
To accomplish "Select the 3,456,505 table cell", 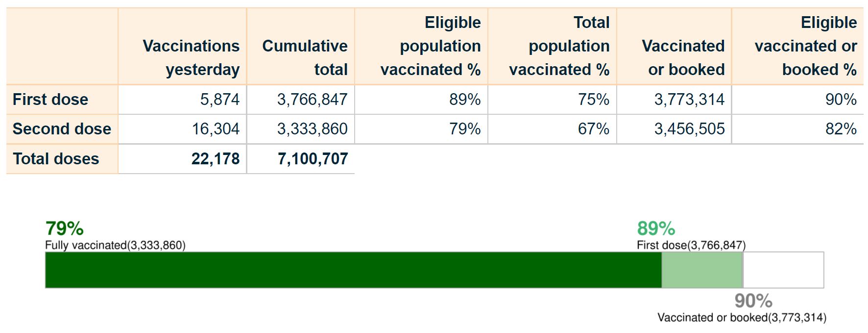I will tap(689, 129).
